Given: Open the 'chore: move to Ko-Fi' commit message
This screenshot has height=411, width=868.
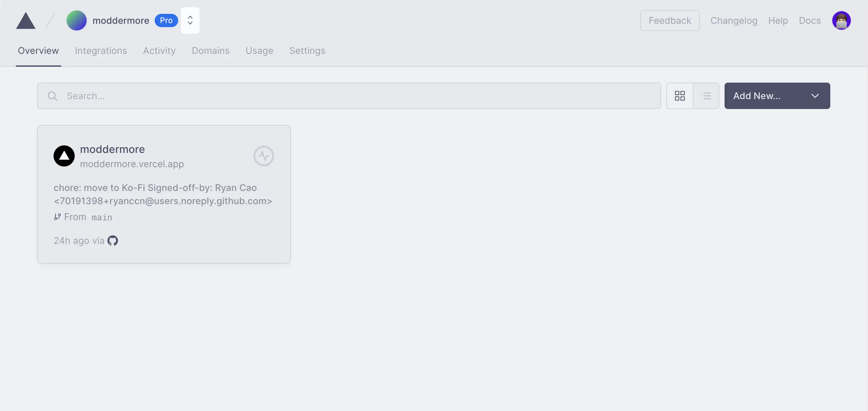Looking at the screenshot, I should pyautogui.click(x=163, y=194).
